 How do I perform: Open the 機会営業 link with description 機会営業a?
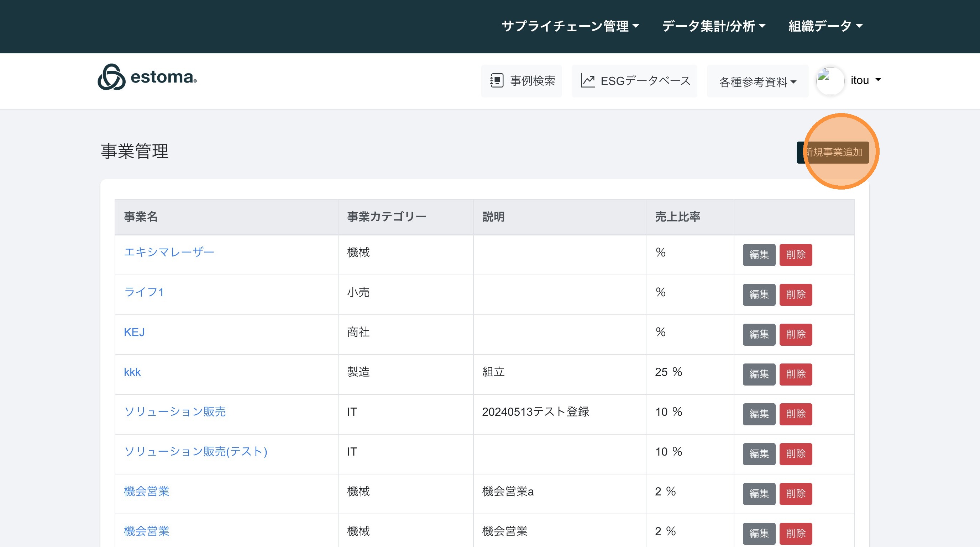pos(146,492)
